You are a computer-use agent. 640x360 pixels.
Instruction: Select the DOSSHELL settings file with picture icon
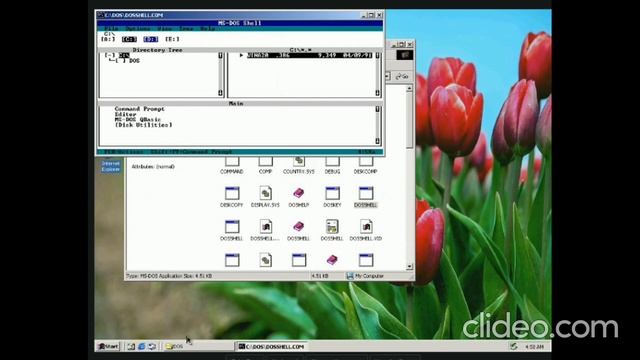coord(332,227)
